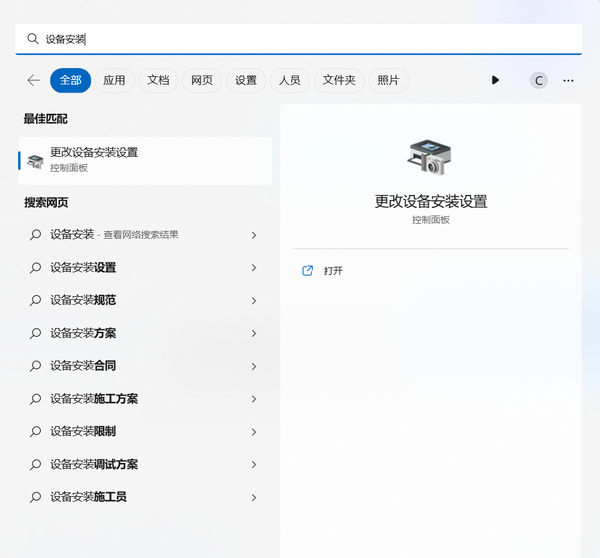Click search icon beside 设备安装施工员 suggestion
600x558 pixels.
click(36, 497)
